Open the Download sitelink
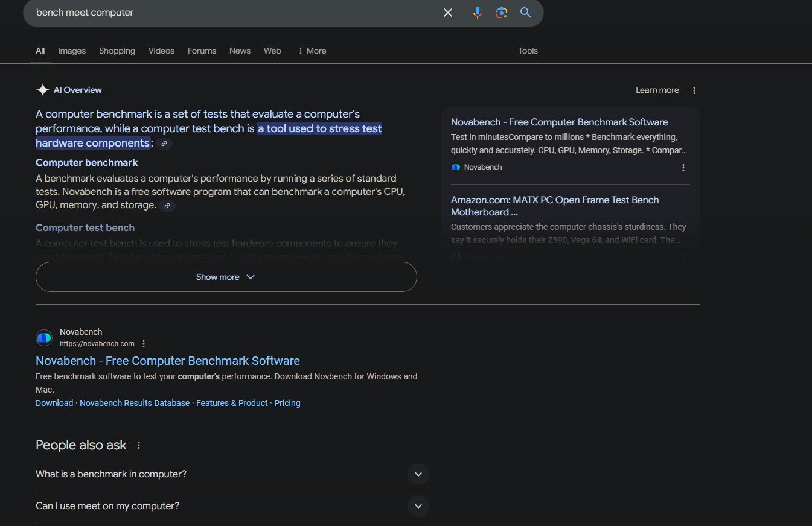 pyautogui.click(x=54, y=403)
